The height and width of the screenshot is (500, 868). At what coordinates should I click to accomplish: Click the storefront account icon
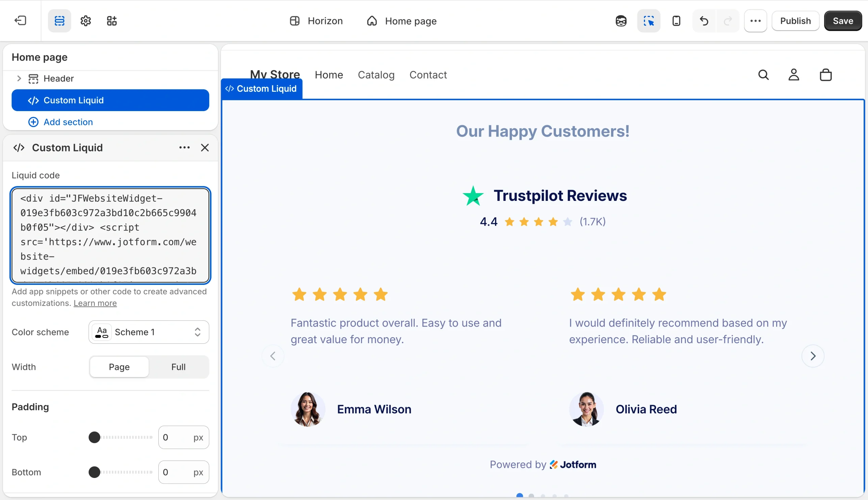point(793,75)
